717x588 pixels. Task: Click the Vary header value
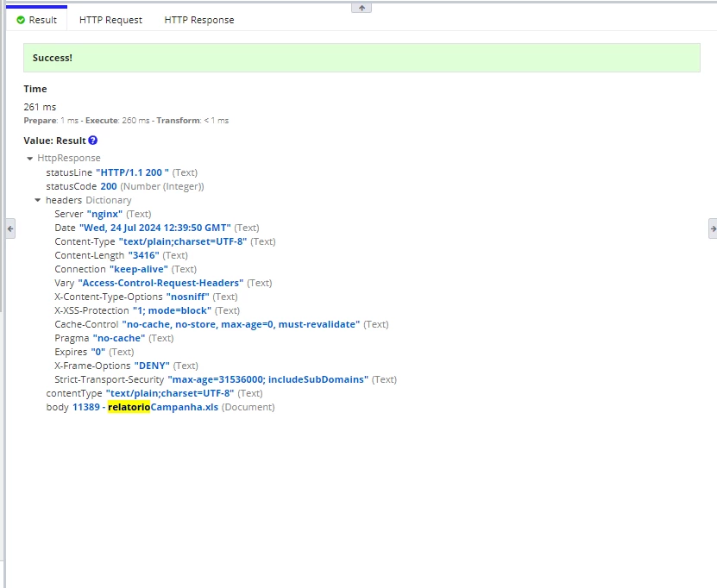pos(160,283)
